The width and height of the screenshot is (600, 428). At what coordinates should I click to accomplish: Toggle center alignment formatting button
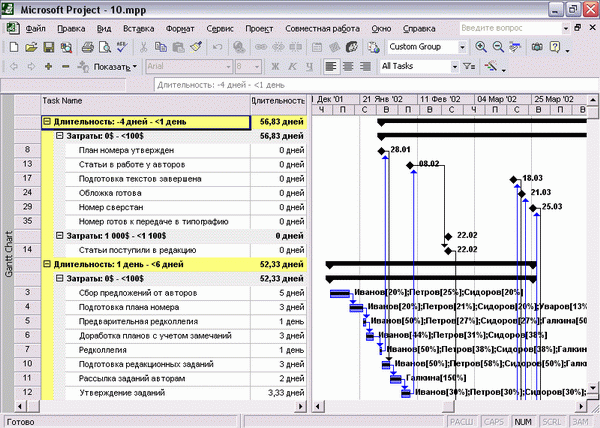pyautogui.click(x=348, y=67)
